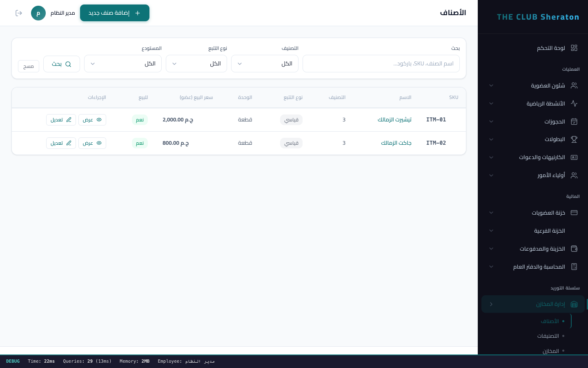The height and width of the screenshot is (368, 588).
Task: Click the مسح clear filters button
Action: point(29,66)
